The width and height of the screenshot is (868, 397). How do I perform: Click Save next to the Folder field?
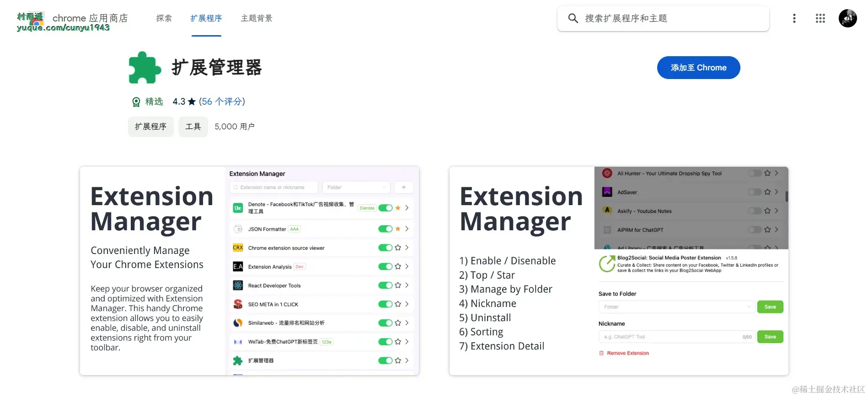click(x=770, y=307)
